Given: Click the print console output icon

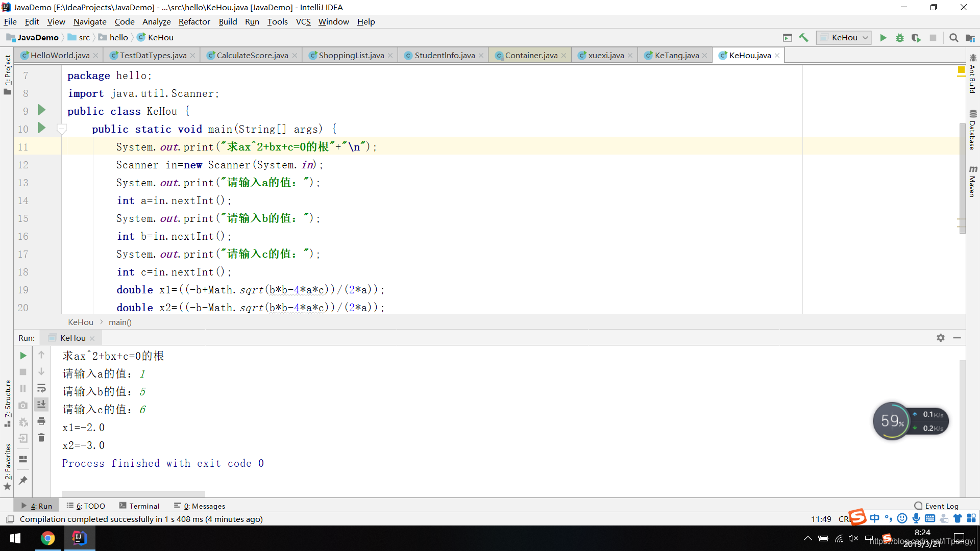Looking at the screenshot, I should click(41, 421).
